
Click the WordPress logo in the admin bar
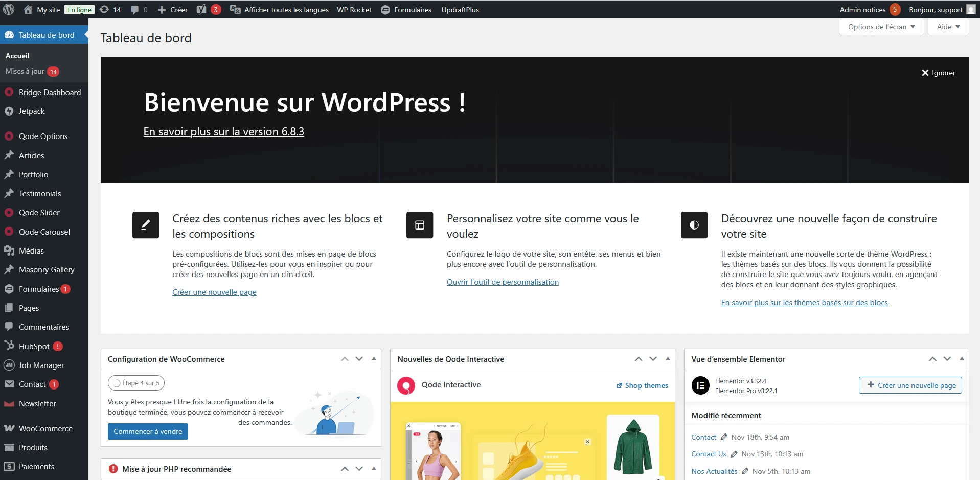[8, 9]
